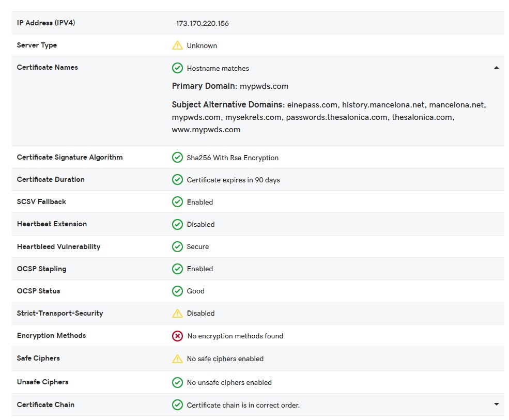Select the IP address 173.170.220.156
Viewport: 509px width, 420px height.
202,23
